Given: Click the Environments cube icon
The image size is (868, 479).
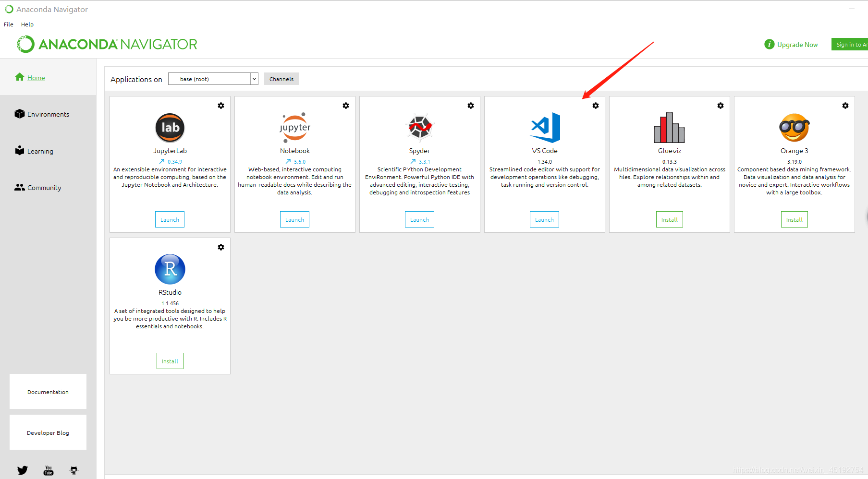Looking at the screenshot, I should 20,114.
